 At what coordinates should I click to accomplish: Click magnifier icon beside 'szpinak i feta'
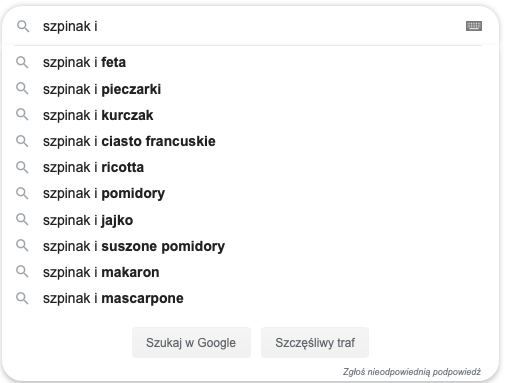click(x=22, y=62)
